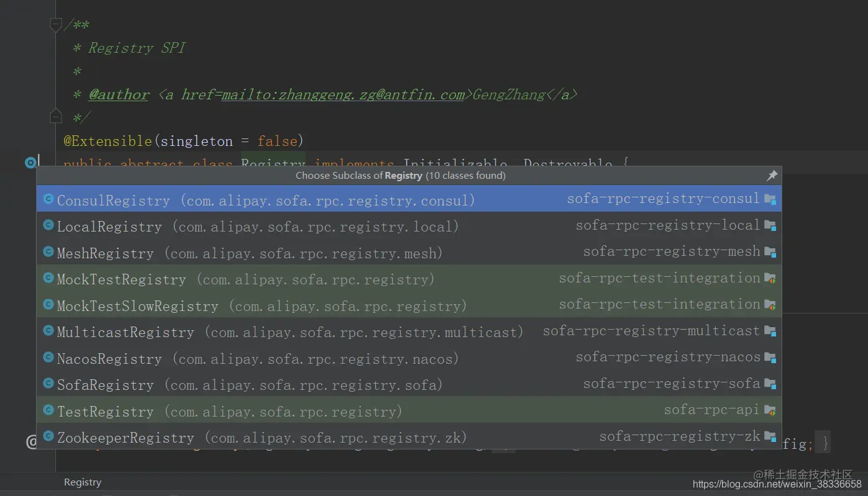Image resolution: width=868 pixels, height=496 pixels.
Task: Click NacosRegistry class icon
Action: click(x=48, y=357)
